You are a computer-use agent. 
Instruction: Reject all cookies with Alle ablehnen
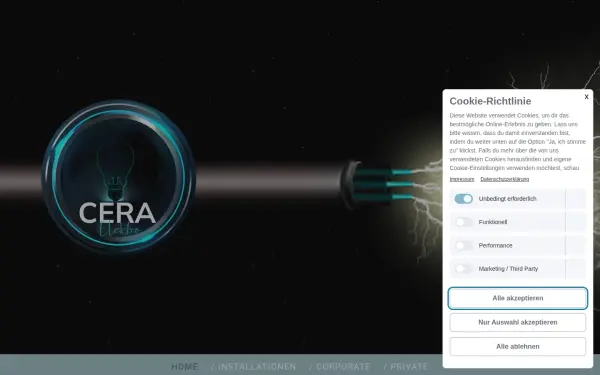click(x=518, y=346)
